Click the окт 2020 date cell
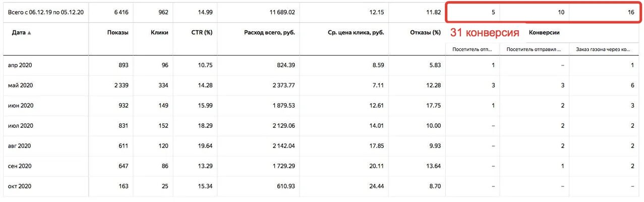Image resolution: width=644 pixels, height=202 pixels. tap(20, 186)
